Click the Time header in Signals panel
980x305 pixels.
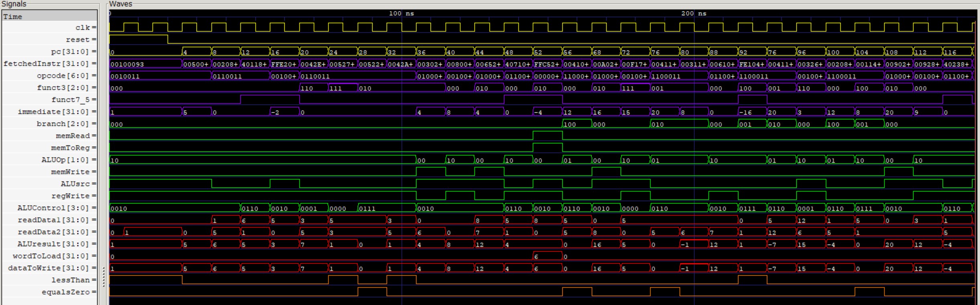(49, 16)
